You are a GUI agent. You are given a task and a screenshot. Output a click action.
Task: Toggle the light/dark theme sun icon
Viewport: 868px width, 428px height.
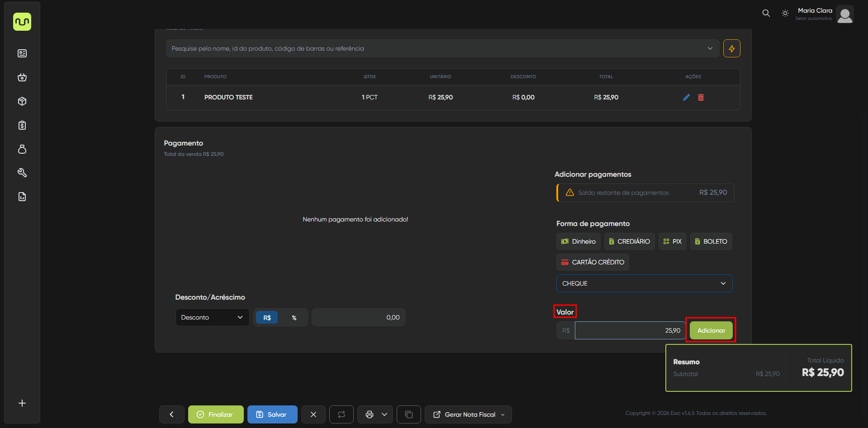(x=785, y=13)
